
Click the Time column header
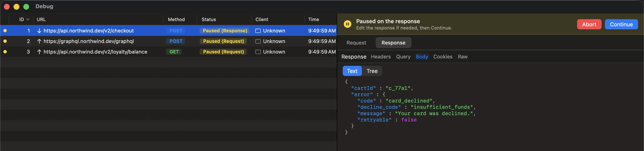tap(313, 19)
